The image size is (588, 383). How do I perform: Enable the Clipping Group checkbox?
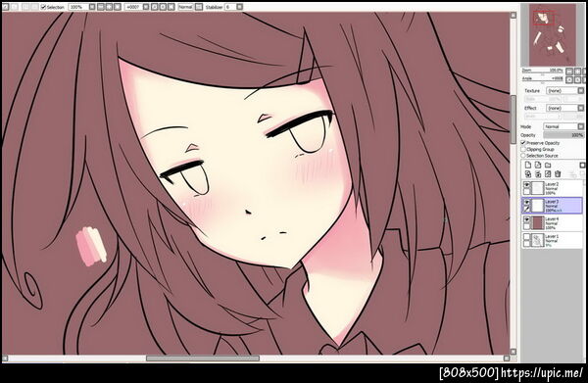tap(523, 149)
